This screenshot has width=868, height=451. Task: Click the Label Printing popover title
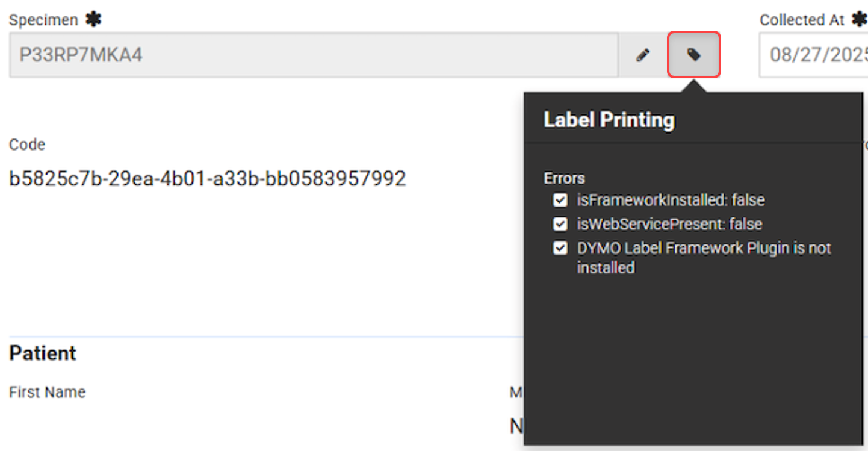pos(609,120)
